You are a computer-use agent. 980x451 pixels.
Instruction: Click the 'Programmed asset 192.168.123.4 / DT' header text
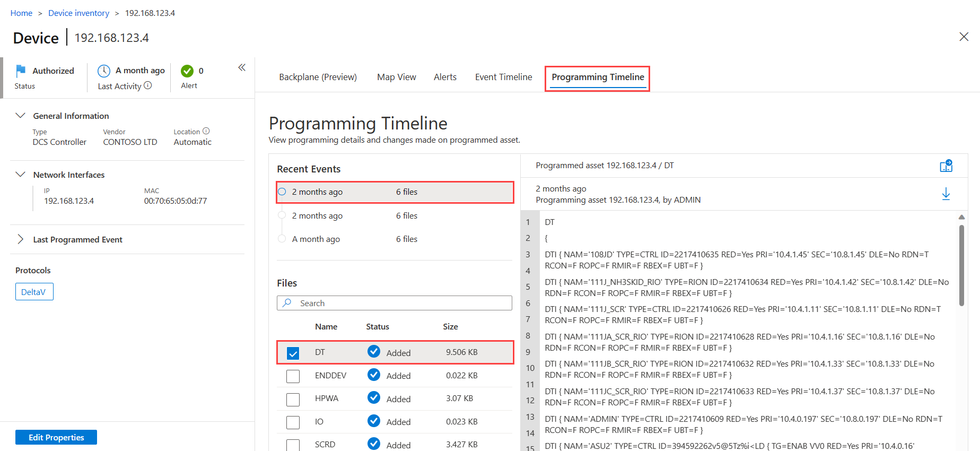(605, 165)
